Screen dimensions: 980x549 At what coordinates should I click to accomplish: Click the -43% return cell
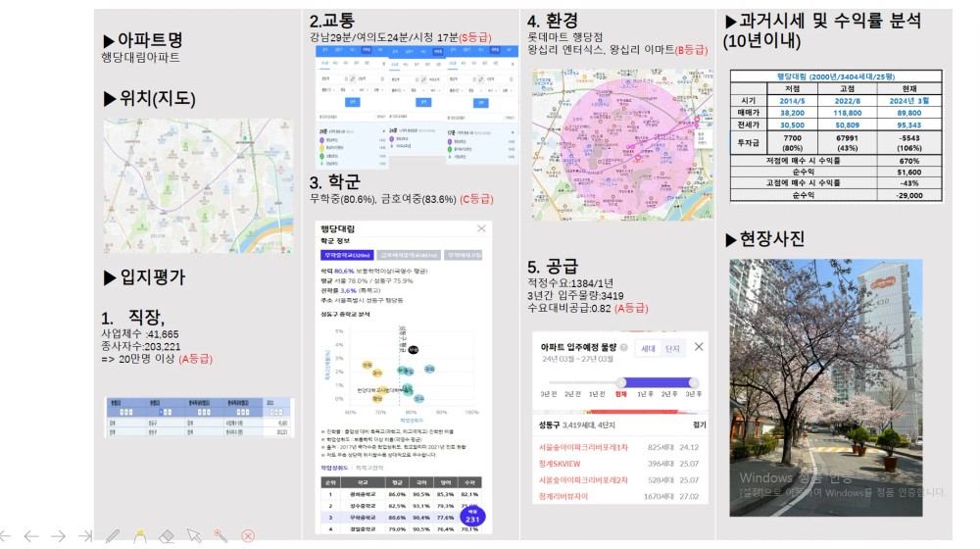pyautogui.click(x=908, y=183)
